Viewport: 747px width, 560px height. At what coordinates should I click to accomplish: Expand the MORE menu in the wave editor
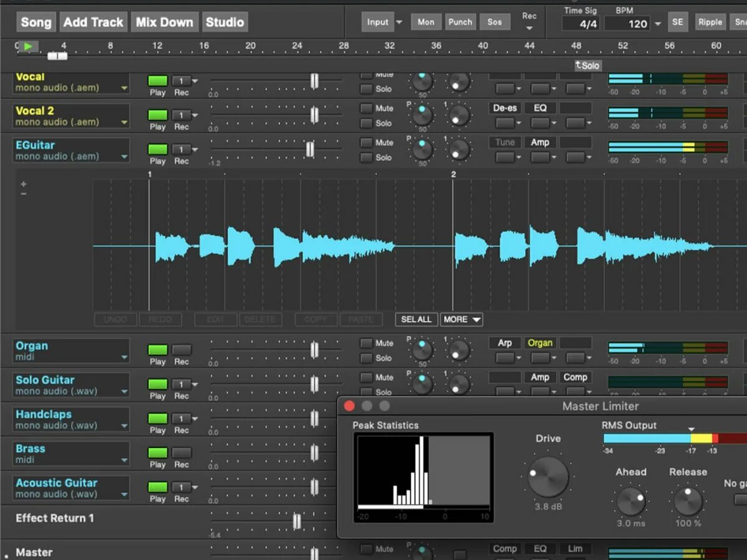click(x=461, y=319)
